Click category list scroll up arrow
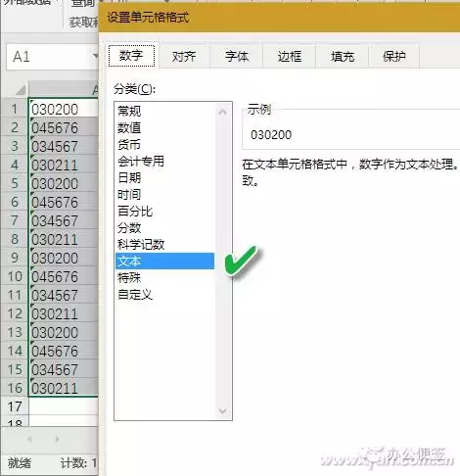This screenshot has width=460, height=476. coord(223,113)
